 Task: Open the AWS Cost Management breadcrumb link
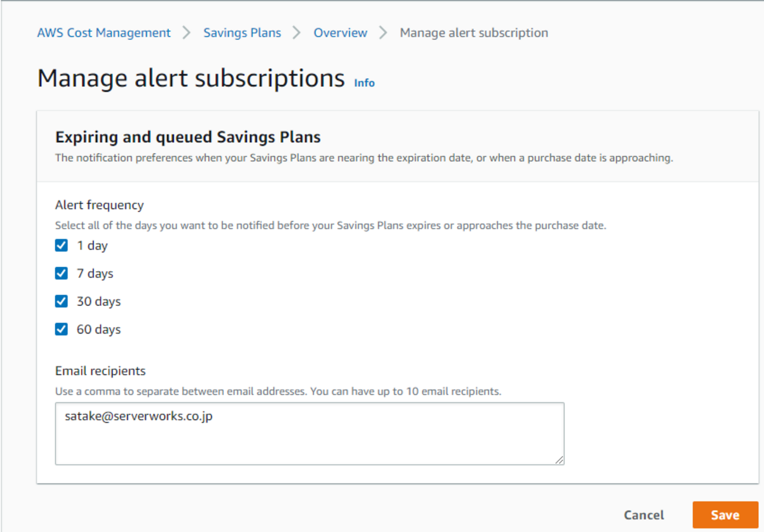(x=104, y=33)
